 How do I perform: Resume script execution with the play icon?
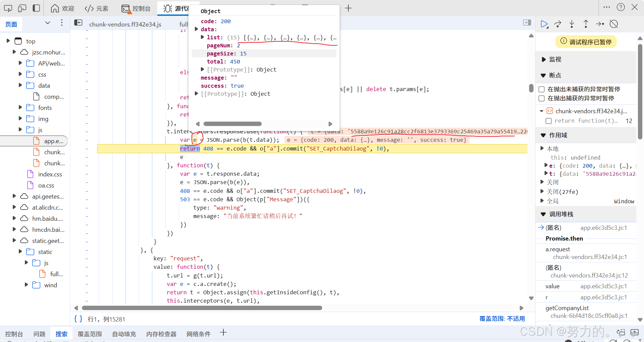click(544, 24)
